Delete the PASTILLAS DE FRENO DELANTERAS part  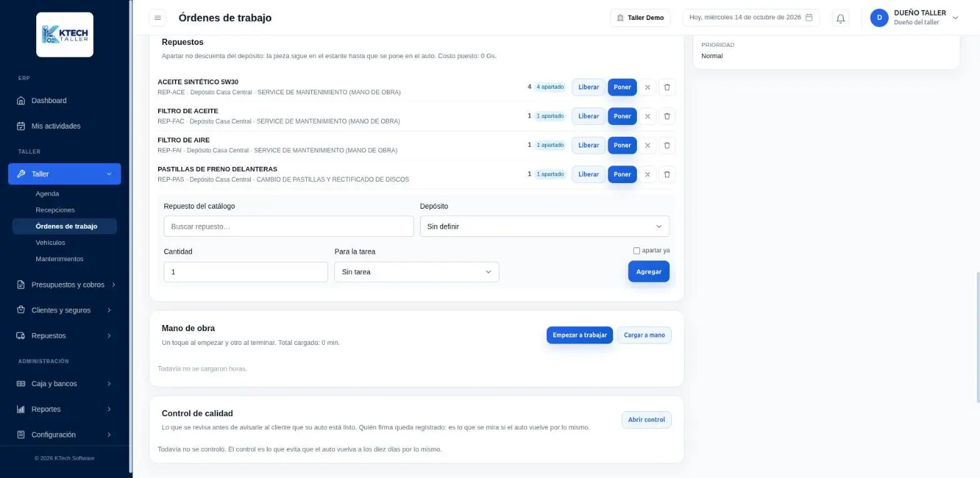[x=667, y=174]
